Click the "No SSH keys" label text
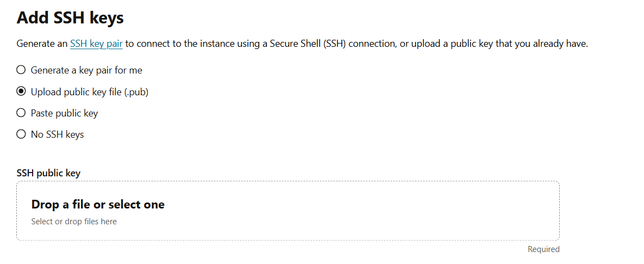 (57, 134)
